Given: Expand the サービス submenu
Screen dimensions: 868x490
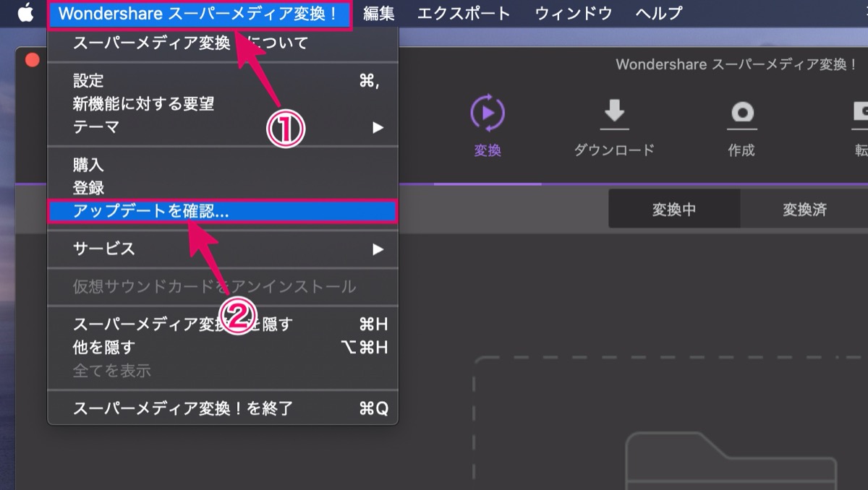Looking at the screenshot, I should [223, 249].
